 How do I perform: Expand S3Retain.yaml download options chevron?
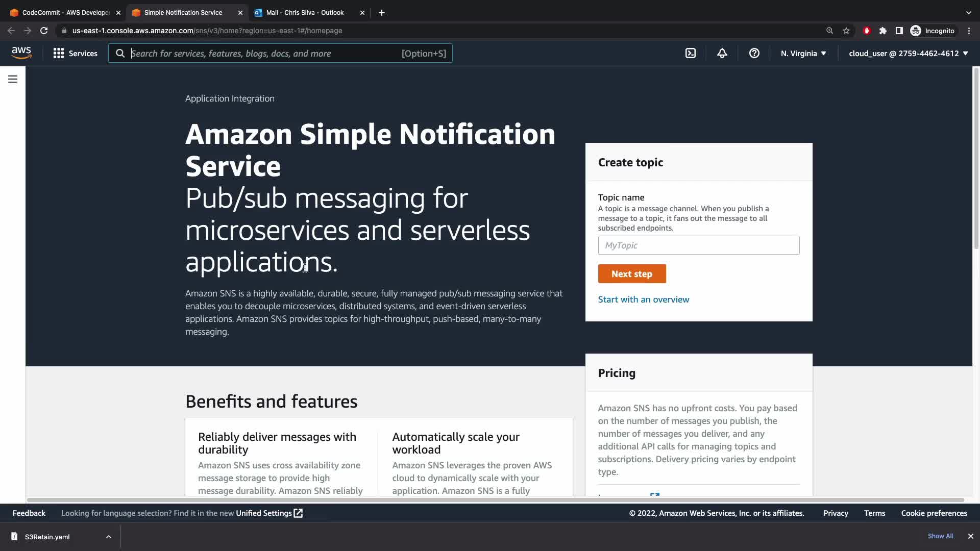[109, 537]
